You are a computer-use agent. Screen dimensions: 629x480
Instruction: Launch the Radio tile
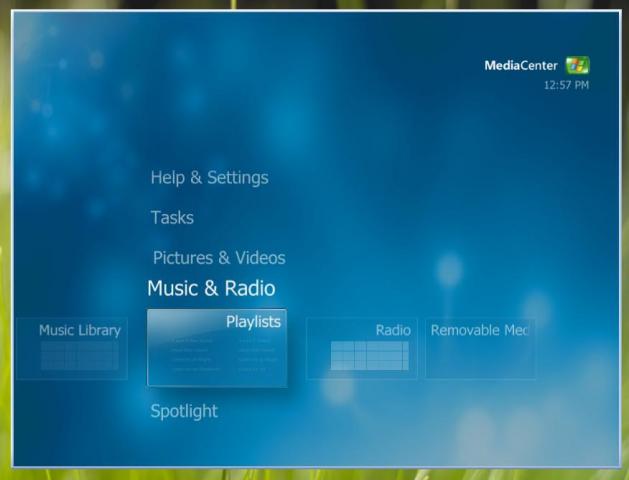tap(362, 348)
